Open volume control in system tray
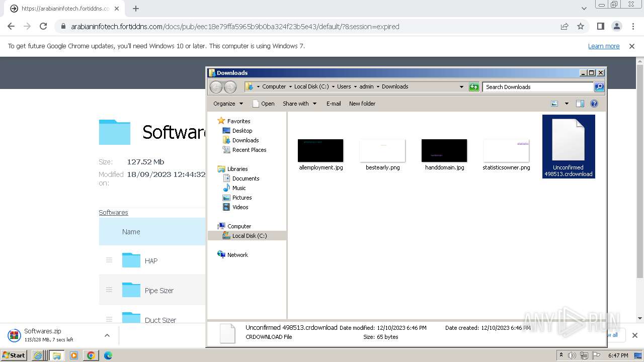 pos(572,355)
